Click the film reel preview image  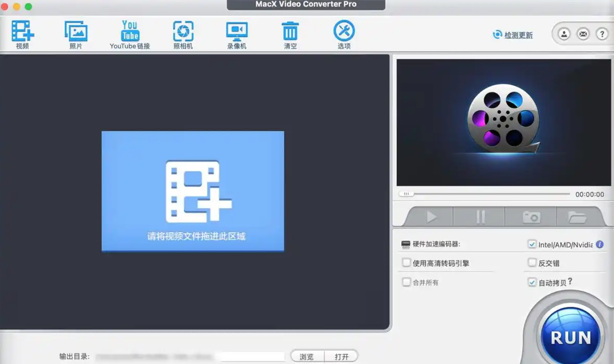[504, 122]
